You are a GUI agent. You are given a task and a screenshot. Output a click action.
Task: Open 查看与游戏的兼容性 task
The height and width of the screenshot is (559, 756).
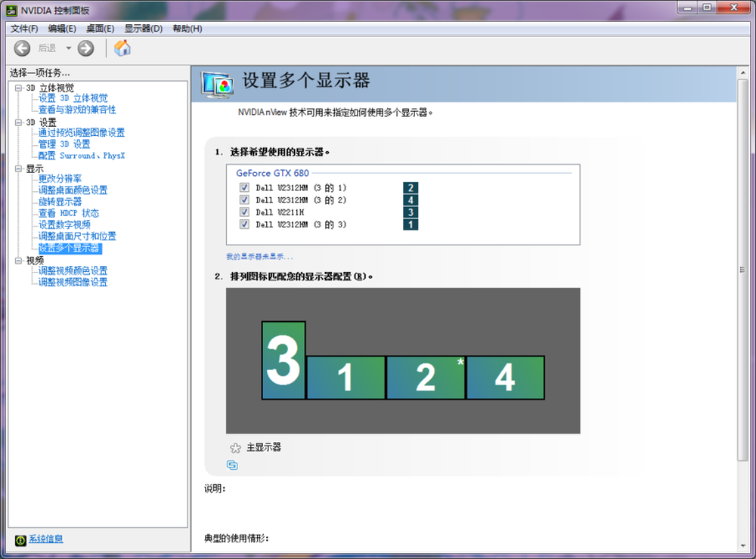click(77, 110)
